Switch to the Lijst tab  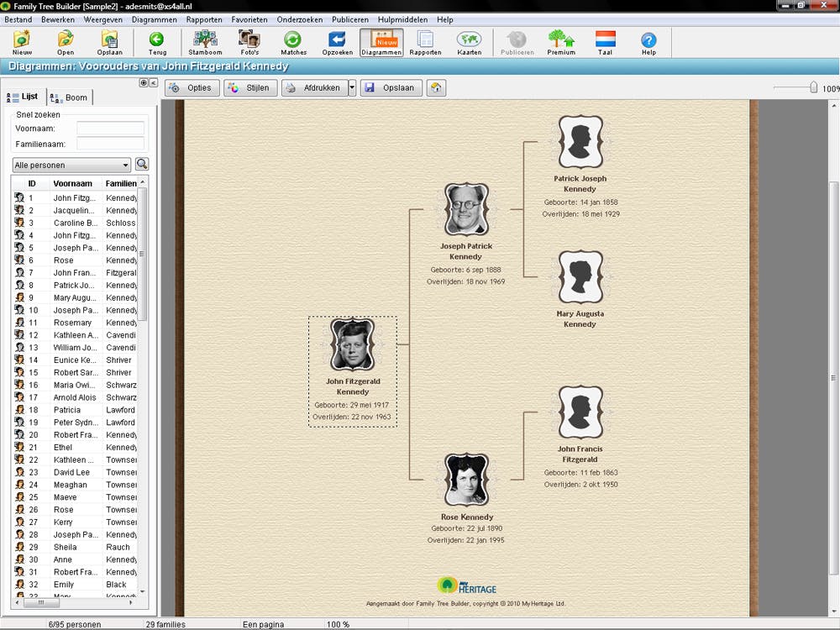[23, 97]
